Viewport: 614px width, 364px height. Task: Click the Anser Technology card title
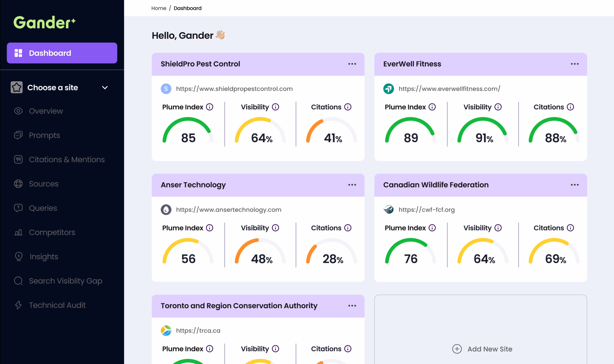coord(193,185)
